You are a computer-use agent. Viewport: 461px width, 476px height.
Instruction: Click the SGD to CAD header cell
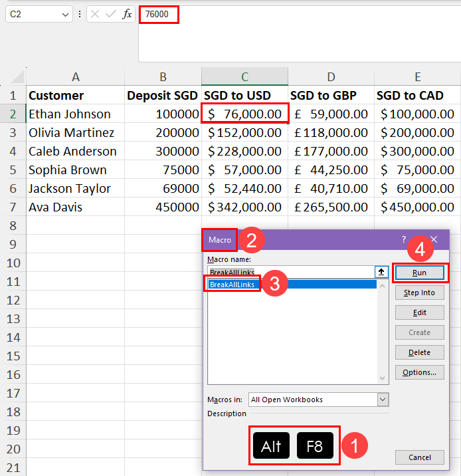click(x=418, y=96)
